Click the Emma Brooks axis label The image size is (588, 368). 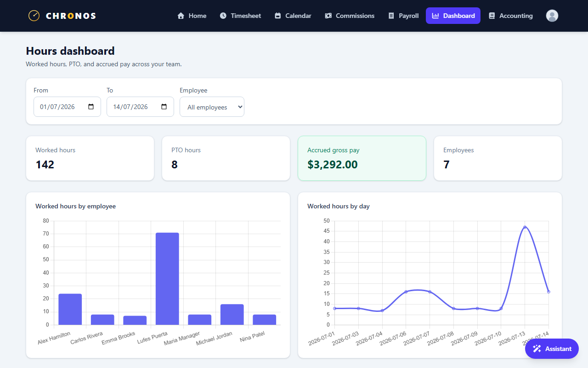pyautogui.click(x=119, y=339)
